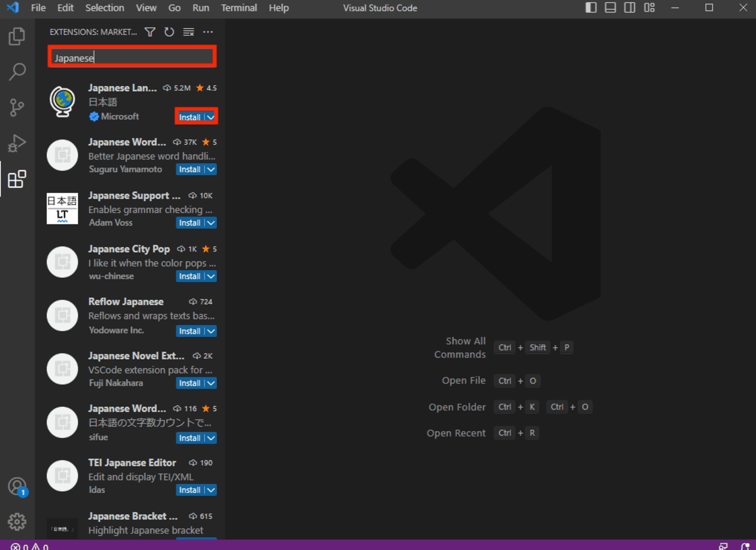Image resolution: width=756 pixels, height=550 pixels.
Task: Open the Source Control view
Action: 17,107
